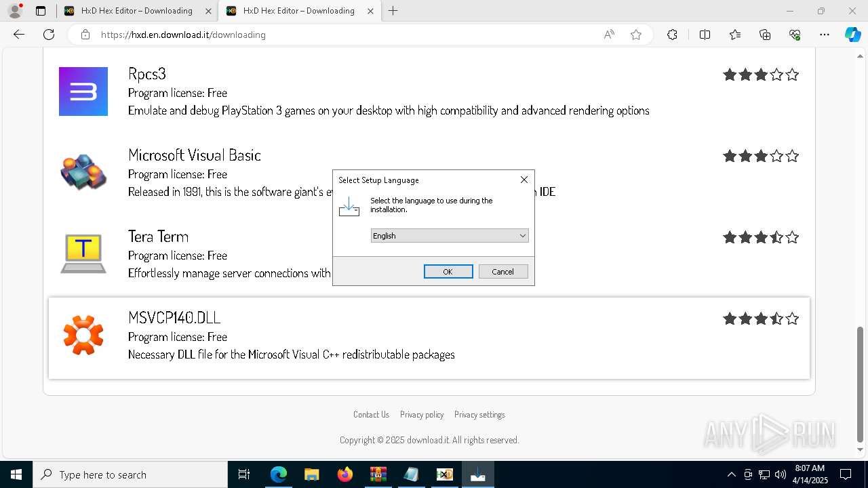Start Read aloud in address bar
This screenshot has height=488, width=868.
[x=609, y=35]
